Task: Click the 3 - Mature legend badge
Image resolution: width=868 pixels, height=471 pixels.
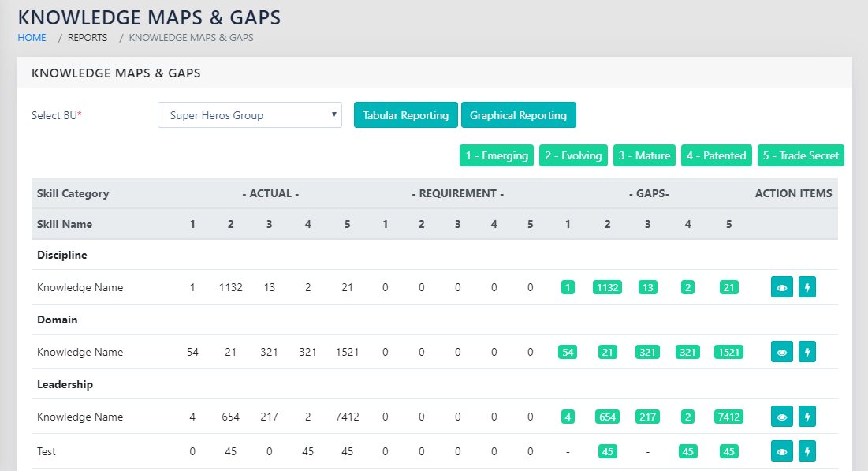Action: 644,155
